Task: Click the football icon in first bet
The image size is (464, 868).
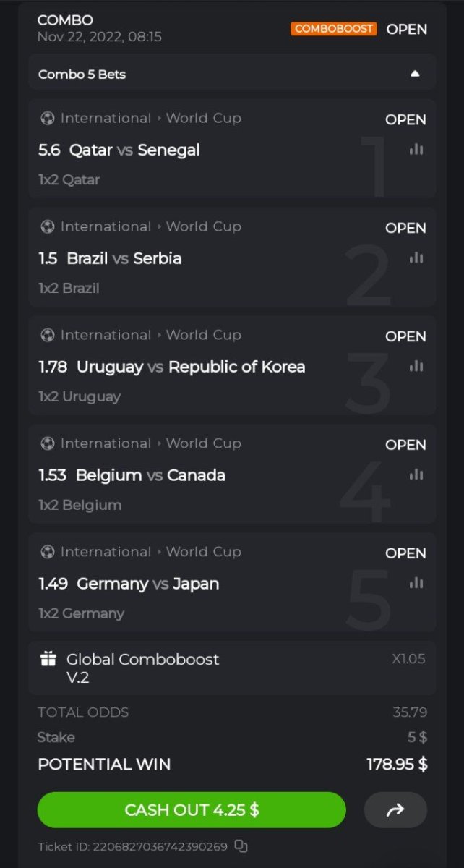Action: [48, 119]
